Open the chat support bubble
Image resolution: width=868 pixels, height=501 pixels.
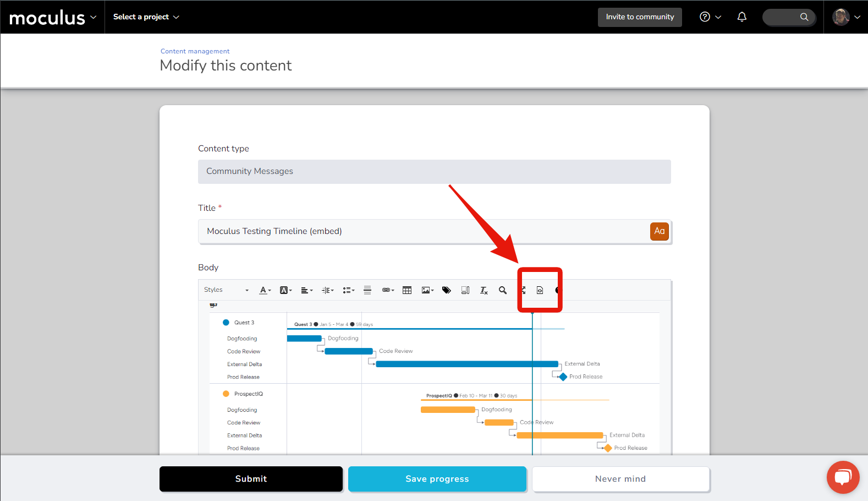pyautogui.click(x=843, y=477)
